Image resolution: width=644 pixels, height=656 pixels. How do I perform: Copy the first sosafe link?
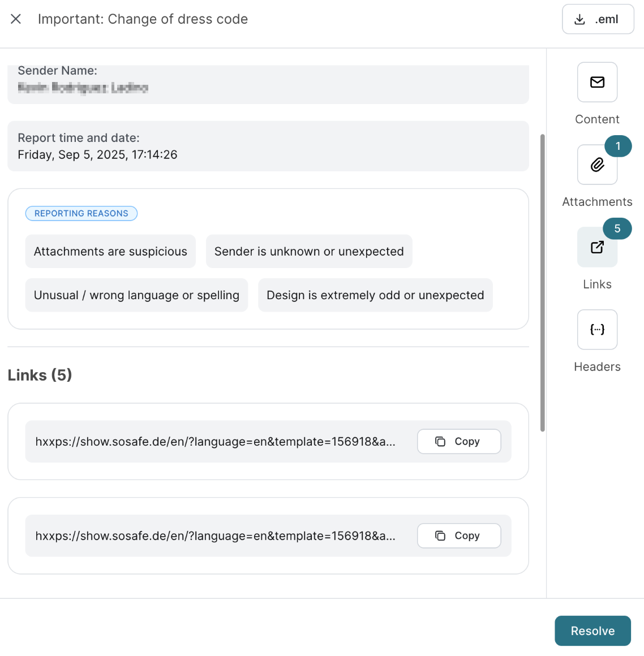coord(459,442)
